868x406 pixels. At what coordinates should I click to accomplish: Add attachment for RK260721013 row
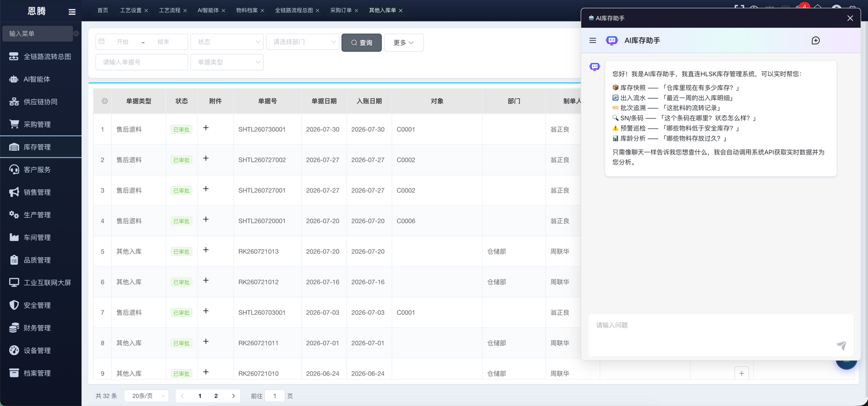[x=206, y=250]
